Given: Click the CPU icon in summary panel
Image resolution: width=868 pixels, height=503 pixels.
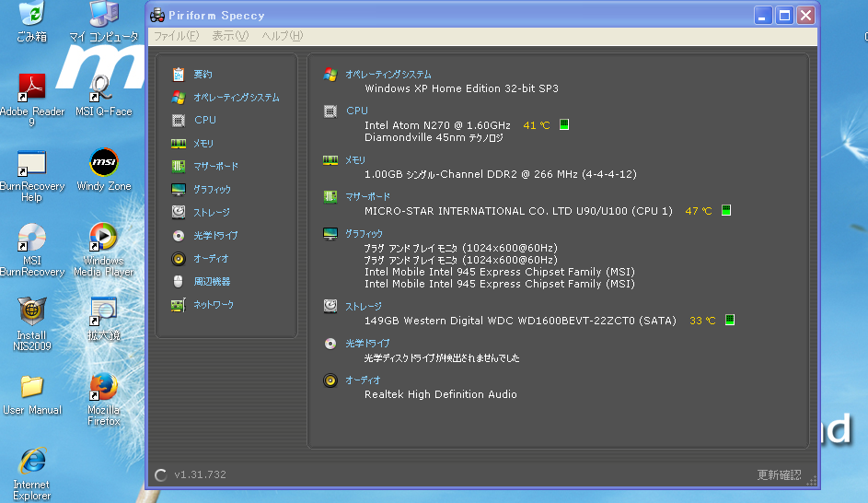Looking at the screenshot, I should (330, 111).
